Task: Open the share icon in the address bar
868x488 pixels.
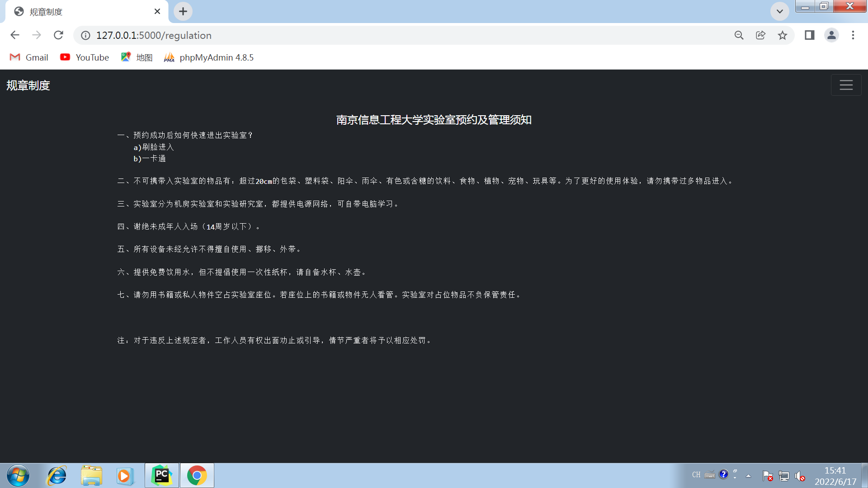Action: (760, 35)
